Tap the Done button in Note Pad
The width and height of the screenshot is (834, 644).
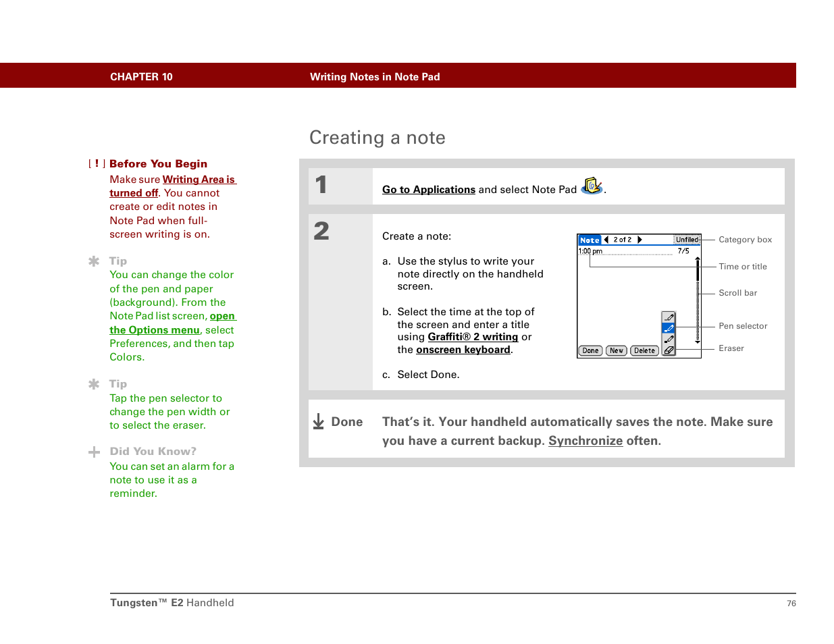(591, 350)
